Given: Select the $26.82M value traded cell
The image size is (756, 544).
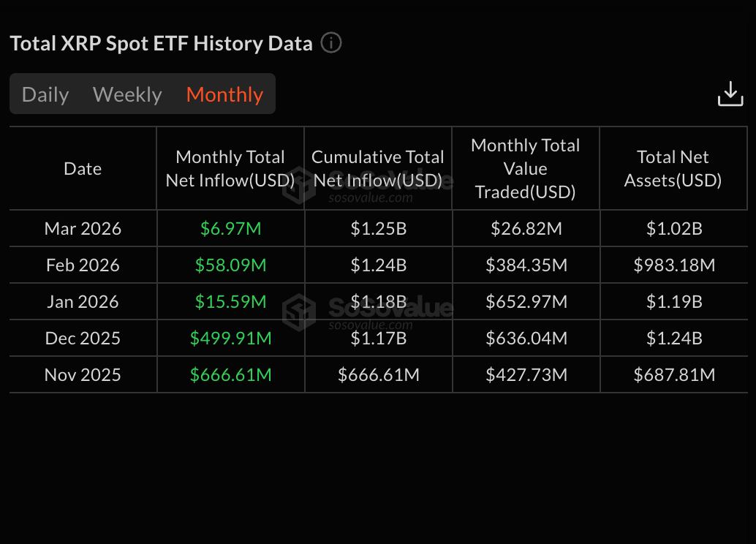Looking at the screenshot, I should point(525,228).
